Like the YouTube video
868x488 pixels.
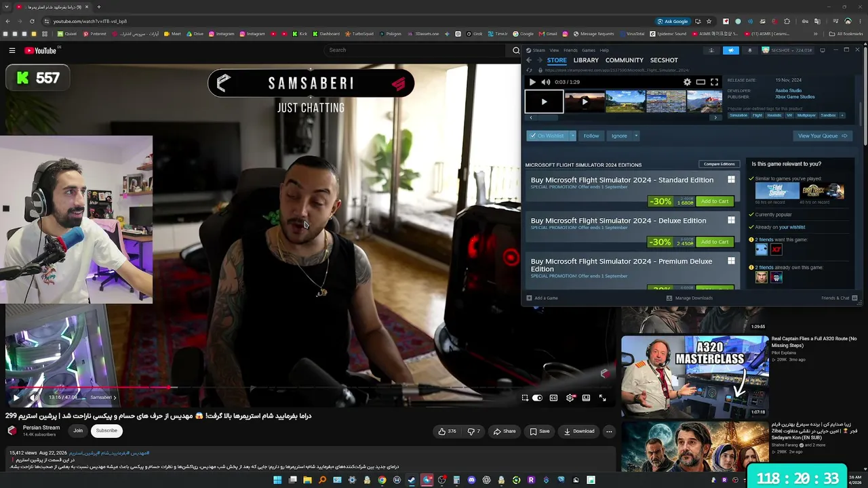[x=447, y=431]
